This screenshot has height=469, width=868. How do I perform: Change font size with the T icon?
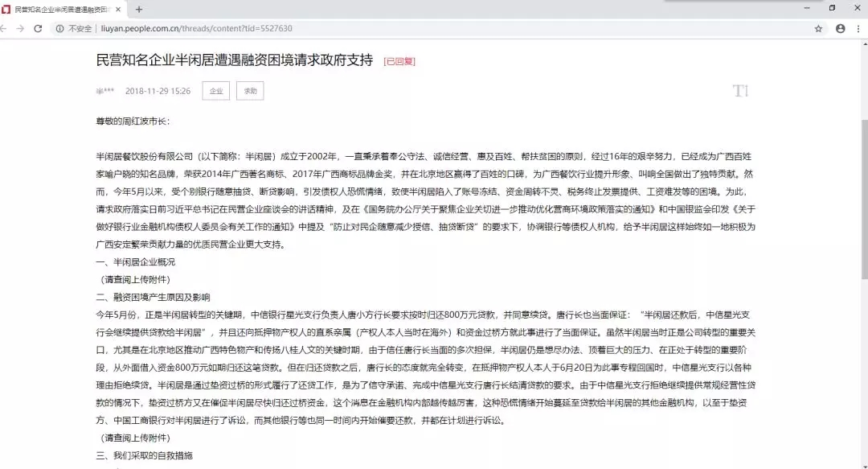pyautogui.click(x=740, y=91)
